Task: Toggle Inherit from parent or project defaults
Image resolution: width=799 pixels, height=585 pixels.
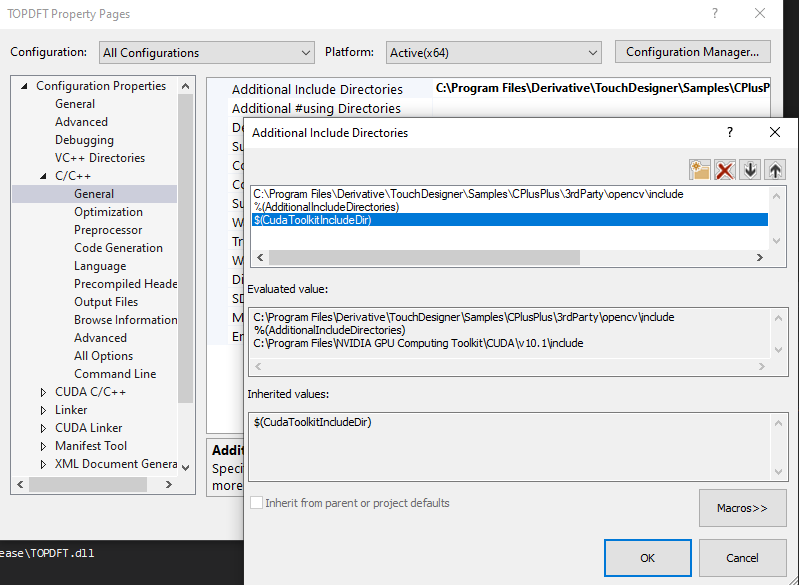Action: [x=257, y=503]
